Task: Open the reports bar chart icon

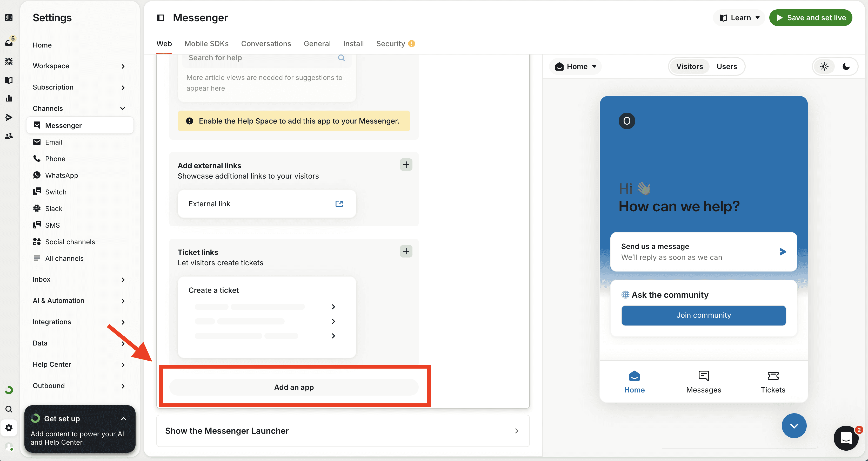Action: coord(9,99)
